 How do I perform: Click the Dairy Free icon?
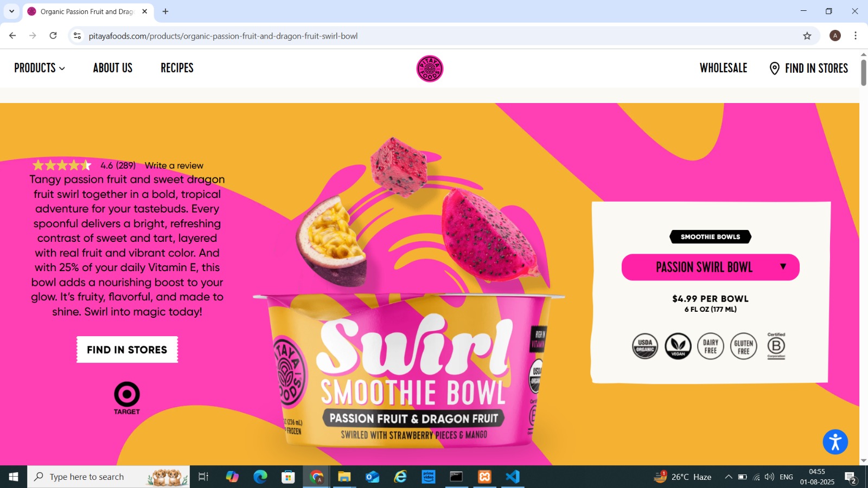point(711,346)
